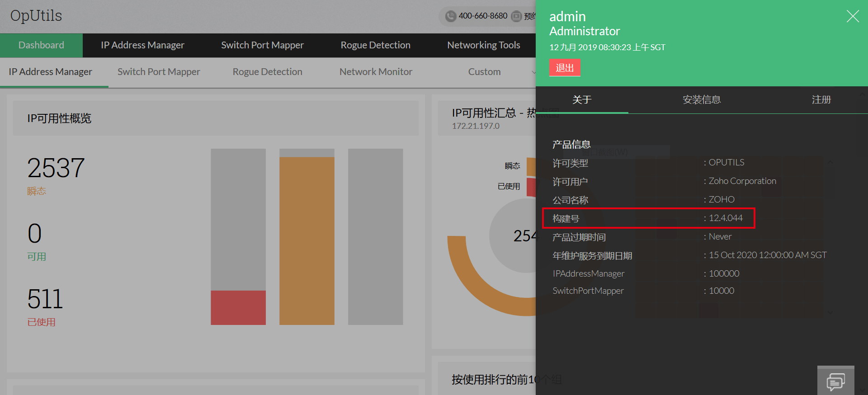The width and height of the screenshot is (868, 395).
Task: Click the IP可用性概览 widget title
Action: click(x=59, y=118)
